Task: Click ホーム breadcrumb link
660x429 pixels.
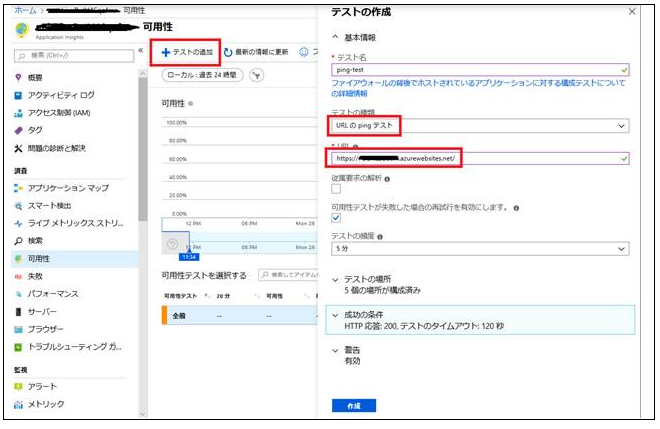Action: click(x=25, y=9)
